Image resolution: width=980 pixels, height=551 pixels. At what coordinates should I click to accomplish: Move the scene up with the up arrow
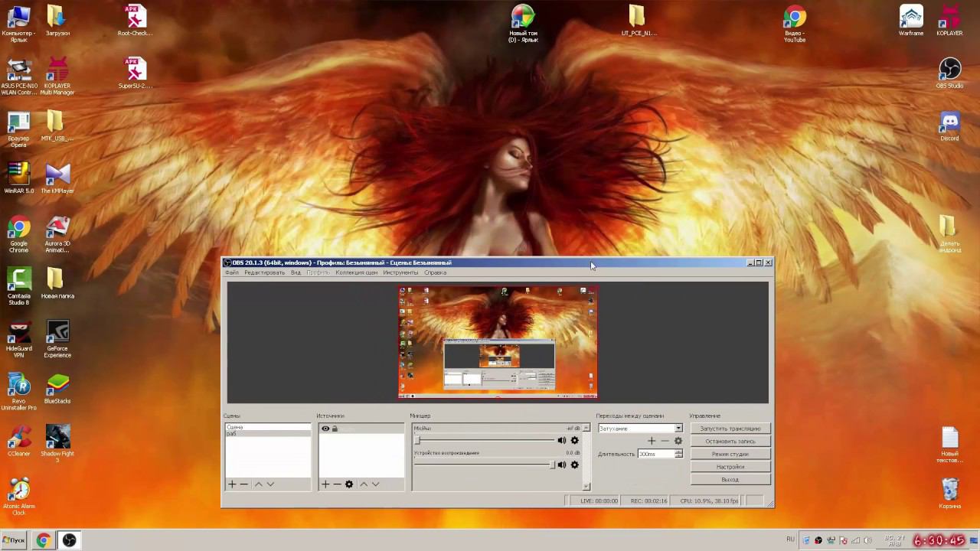(258, 484)
